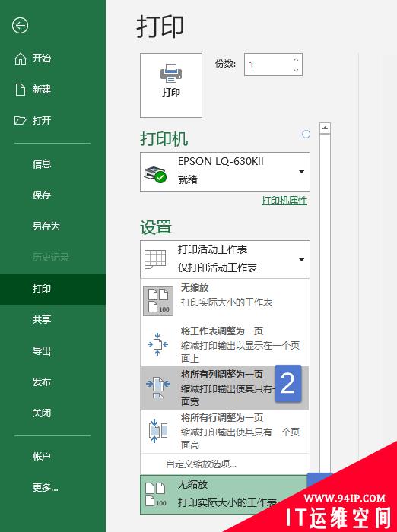397x532 pixels.
Task: Choose Fit Sheet on One Page option
Action: coord(225,344)
